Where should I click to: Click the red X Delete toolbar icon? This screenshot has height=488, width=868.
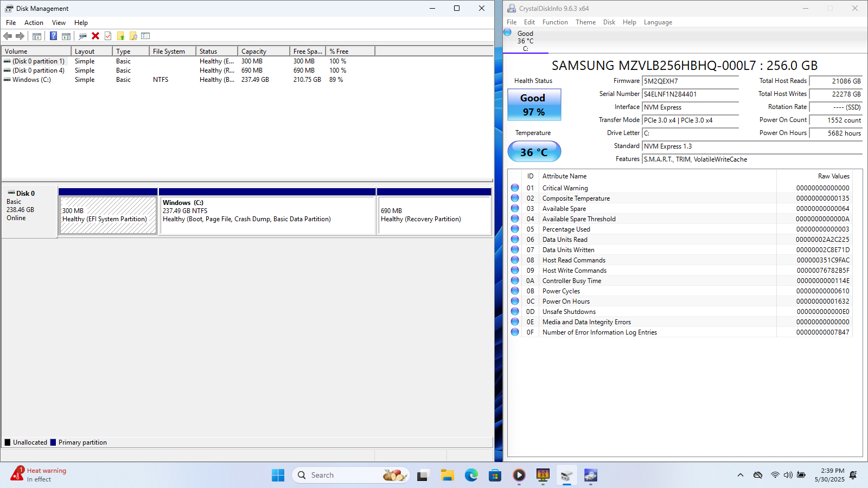[95, 36]
